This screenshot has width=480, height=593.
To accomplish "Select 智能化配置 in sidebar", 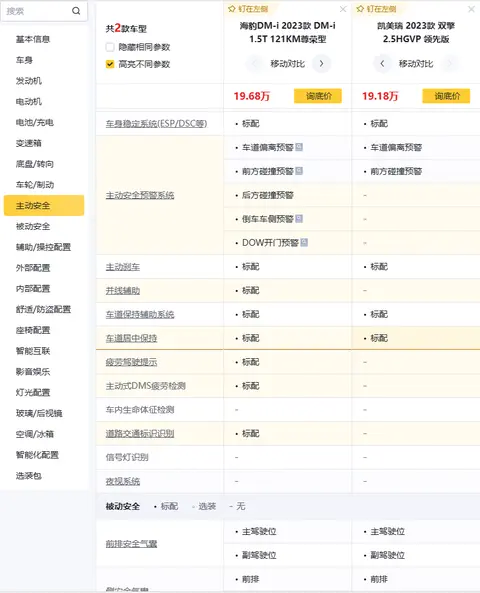I will [37, 455].
